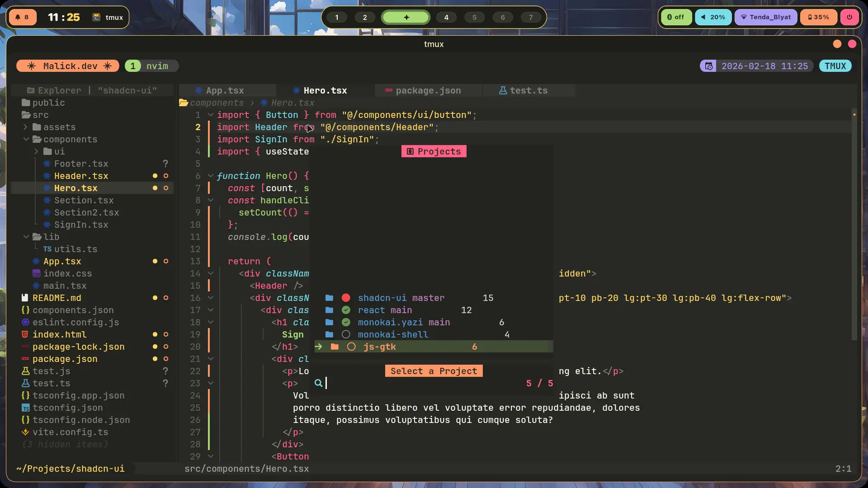
Task: Open the power menu button
Action: [849, 17]
